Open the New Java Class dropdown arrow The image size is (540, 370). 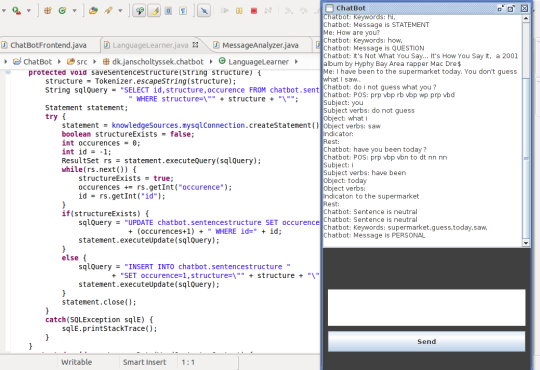[x=74, y=11]
